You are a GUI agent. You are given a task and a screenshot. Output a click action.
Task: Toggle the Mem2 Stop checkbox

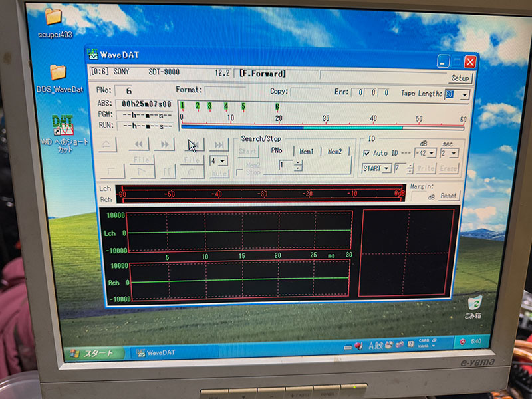(239, 172)
